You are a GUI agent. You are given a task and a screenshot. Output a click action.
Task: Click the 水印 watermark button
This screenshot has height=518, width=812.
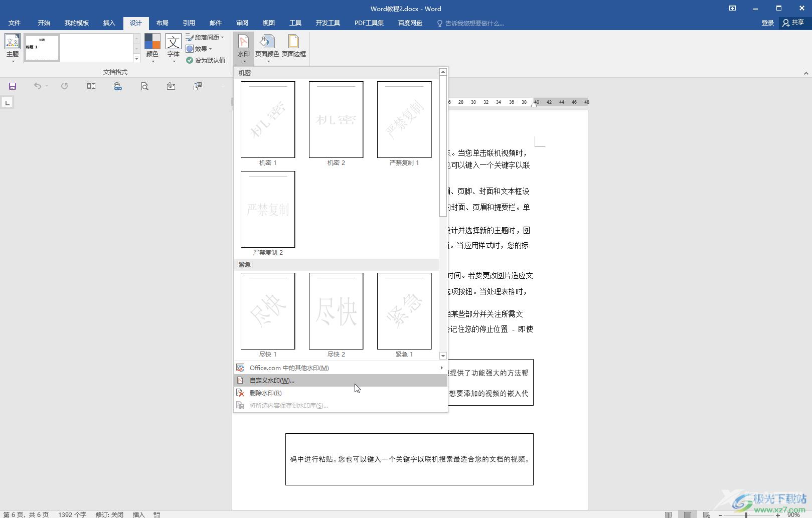click(244, 48)
